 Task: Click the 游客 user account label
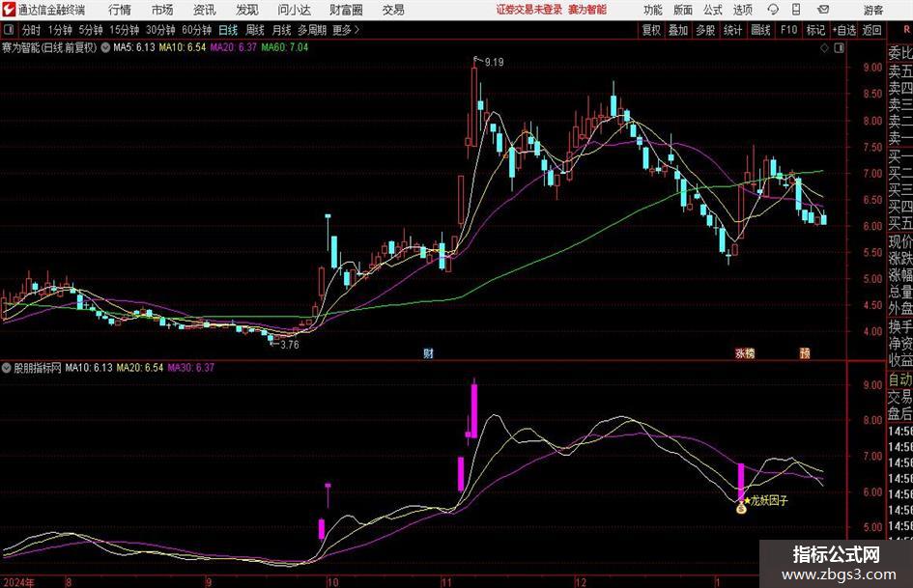(873, 10)
